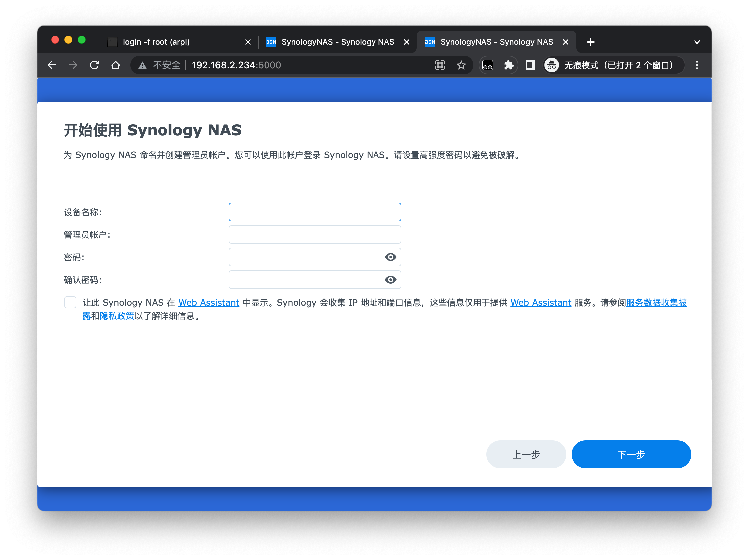Close the login -f root (arpl) tab
This screenshot has width=749, height=560.
pos(248,42)
